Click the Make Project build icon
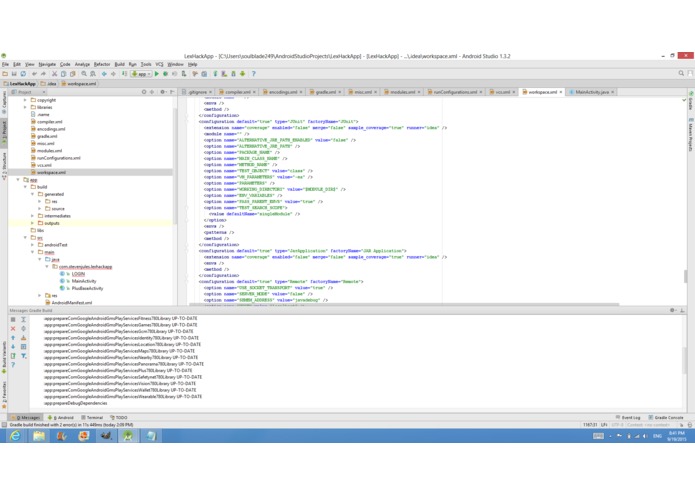The height and width of the screenshot is (494, 695). [125, 74]
